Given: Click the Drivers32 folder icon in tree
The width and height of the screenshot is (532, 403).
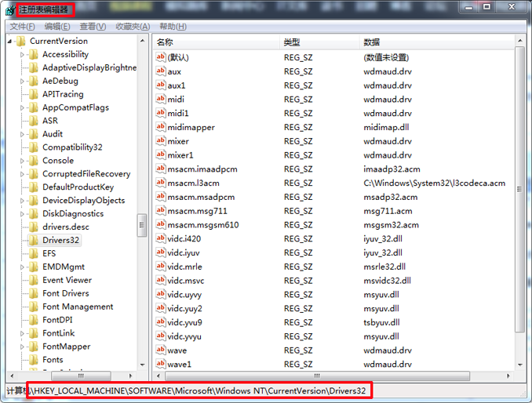Looking at the screenshot, I should (33, 241).
